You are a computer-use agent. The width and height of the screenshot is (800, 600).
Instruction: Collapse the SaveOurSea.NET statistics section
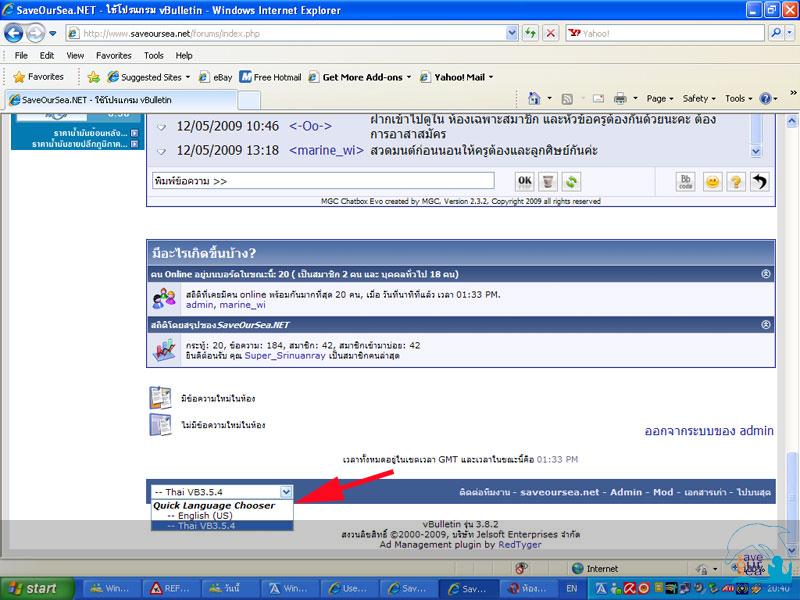pos(766,325)
